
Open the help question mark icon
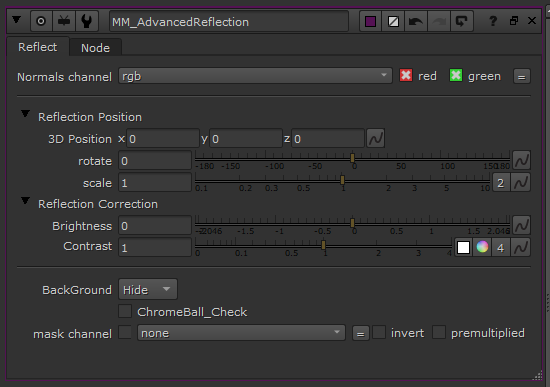493,21
